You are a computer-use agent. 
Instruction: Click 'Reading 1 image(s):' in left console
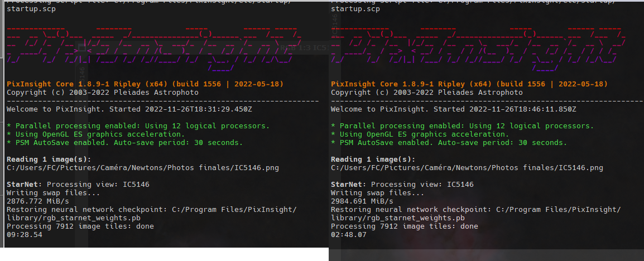tap(49, 159)
